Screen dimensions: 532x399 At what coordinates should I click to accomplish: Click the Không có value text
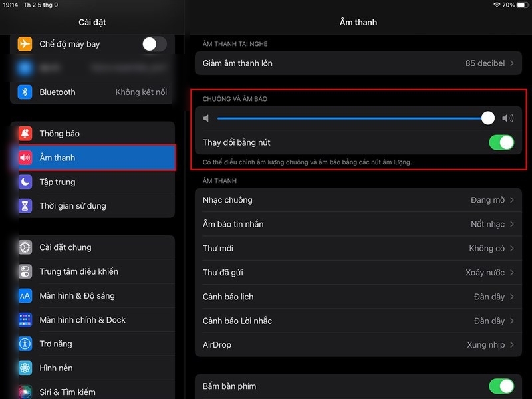(487, 248)
